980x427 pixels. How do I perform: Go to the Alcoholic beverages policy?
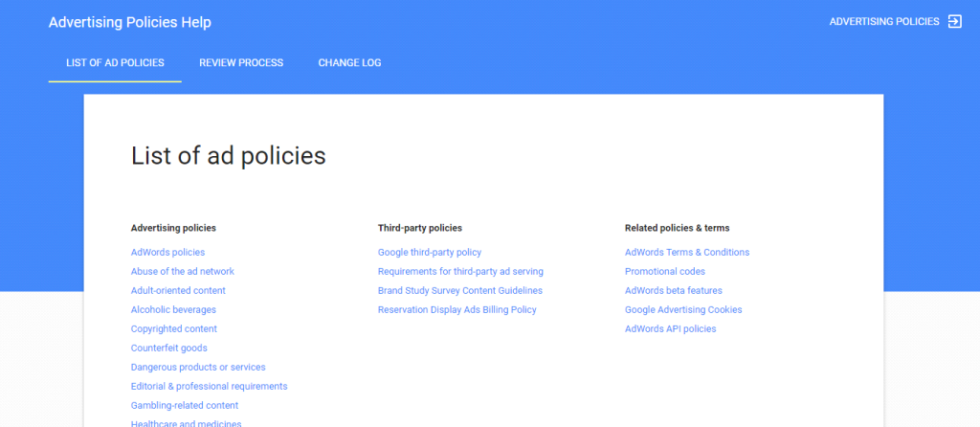coord(173,310)
